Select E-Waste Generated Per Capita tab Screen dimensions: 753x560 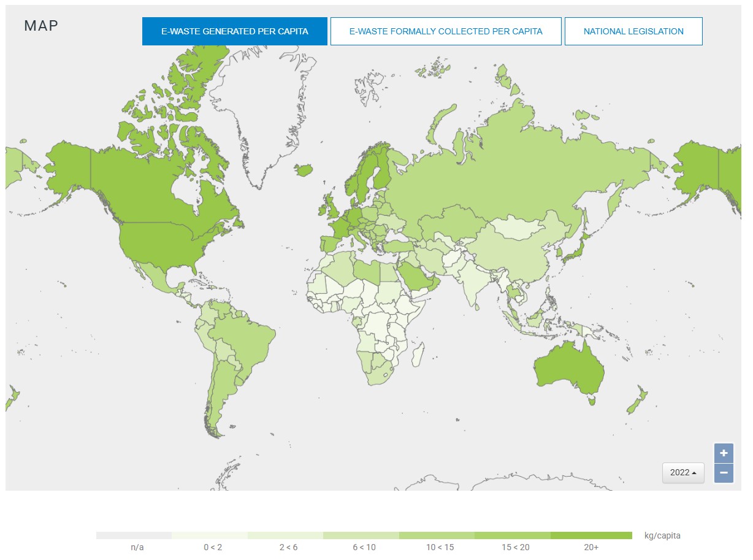(x=235, y=31)
